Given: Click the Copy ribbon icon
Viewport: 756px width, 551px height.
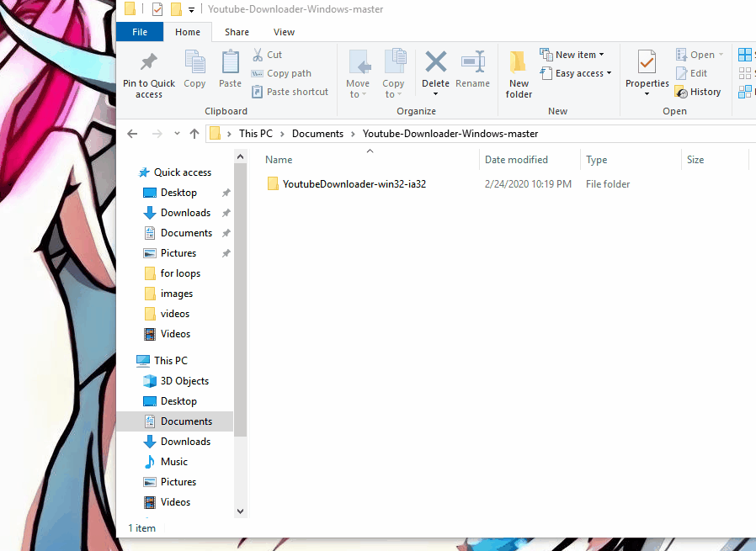Looking at the screenshot, I should (x=194, y=61).
